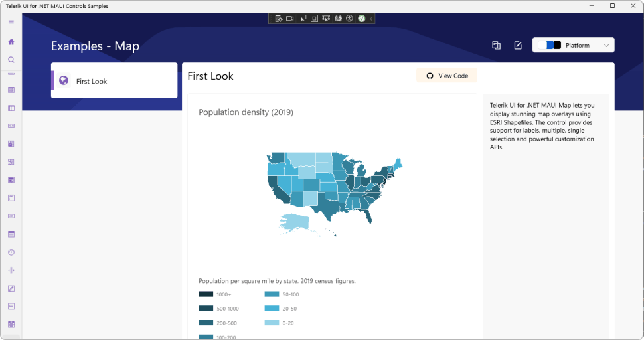
Task: Open the gauge control sidebar item
Action: coord(11,252)
